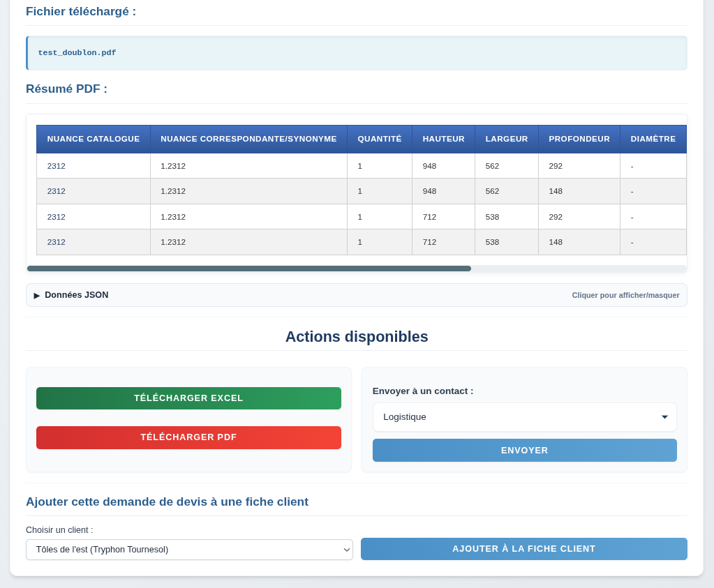Click 2312 nuance in the last row
The image size is (714, 588).
(x=57, y=242)
